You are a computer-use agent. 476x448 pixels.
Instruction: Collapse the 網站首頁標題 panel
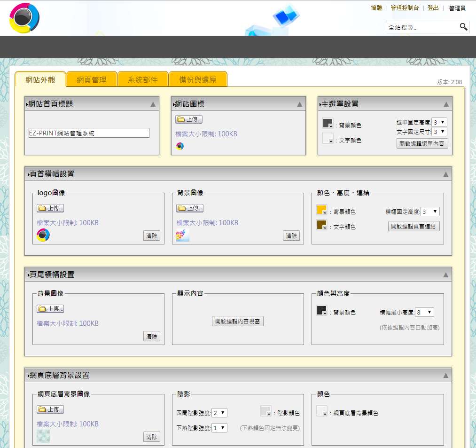pyautogui.click(x=153, y=104)
